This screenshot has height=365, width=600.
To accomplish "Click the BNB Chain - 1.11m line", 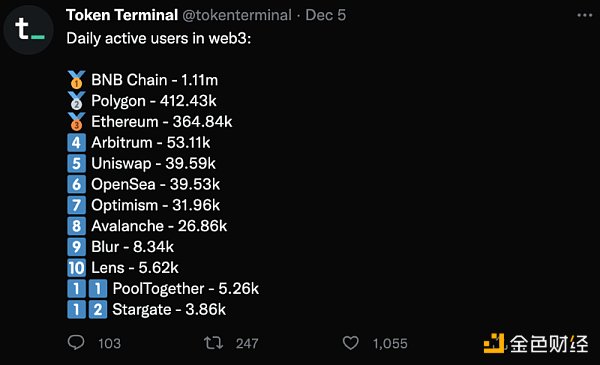I will point(155,80).
